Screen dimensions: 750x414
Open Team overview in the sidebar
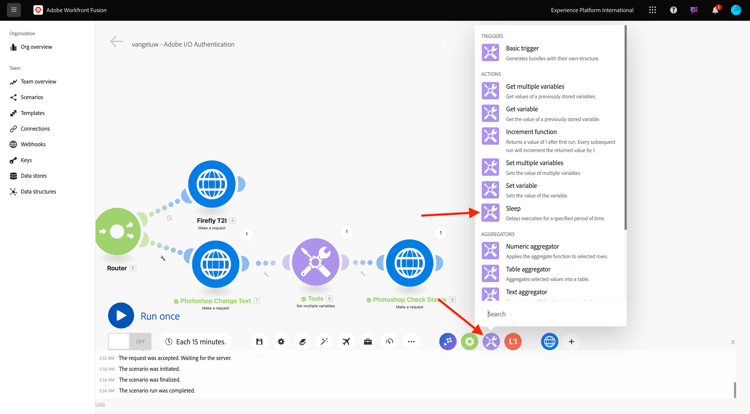tap(33, 82)
